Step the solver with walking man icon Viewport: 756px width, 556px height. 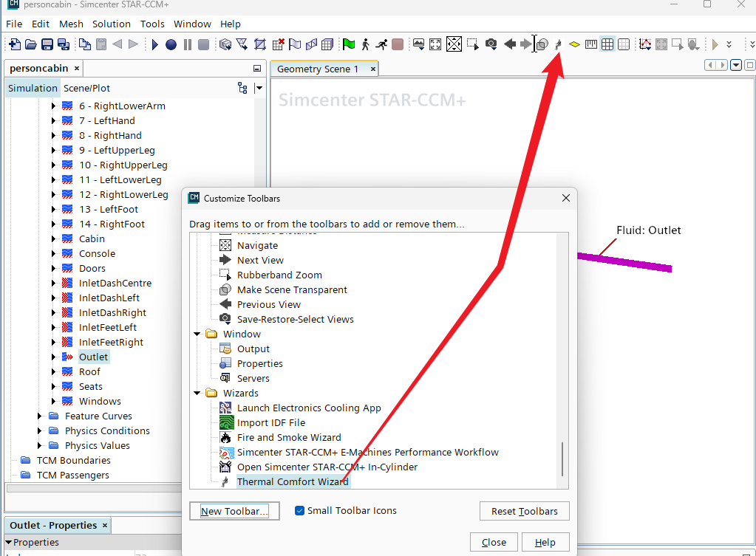tap(366, 44)
